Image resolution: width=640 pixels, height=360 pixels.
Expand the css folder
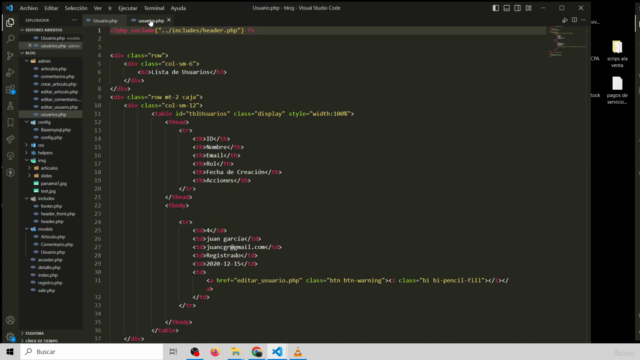click(41, 145)
